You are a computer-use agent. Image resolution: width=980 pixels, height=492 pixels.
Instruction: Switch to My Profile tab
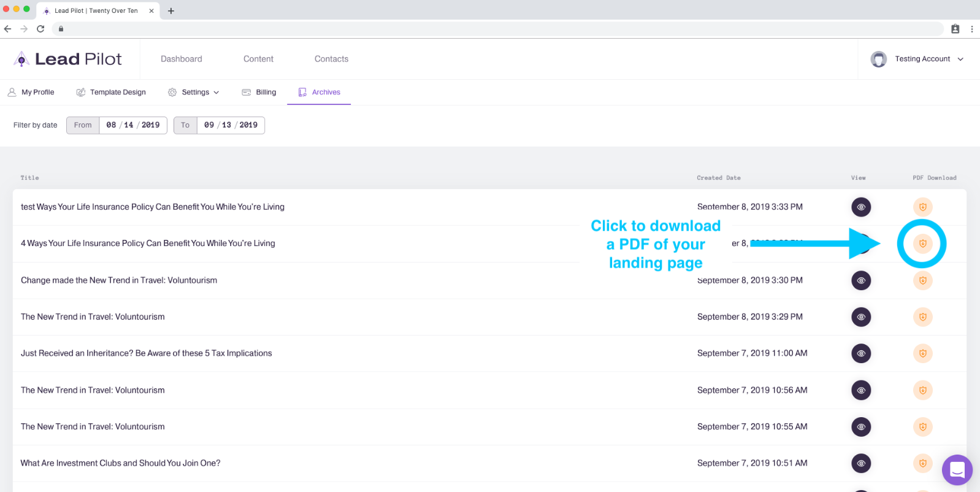(31, 92)
